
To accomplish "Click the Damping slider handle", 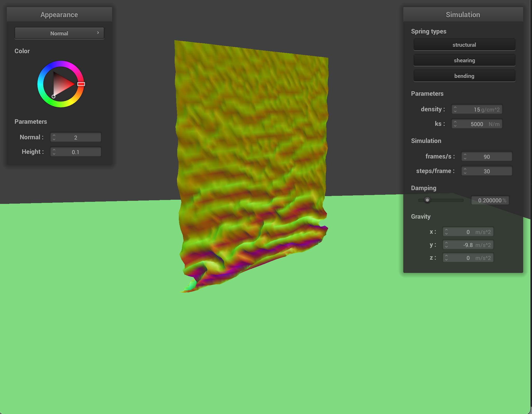I will point(427,200).
